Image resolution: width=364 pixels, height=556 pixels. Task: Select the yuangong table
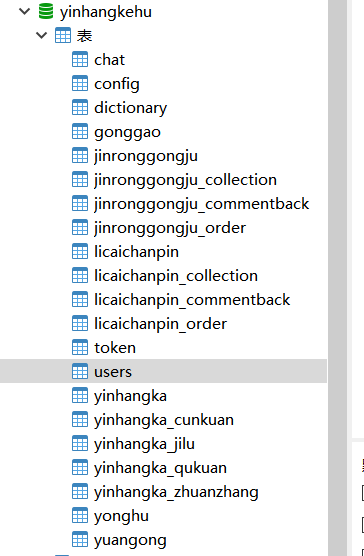click(130, 541)
